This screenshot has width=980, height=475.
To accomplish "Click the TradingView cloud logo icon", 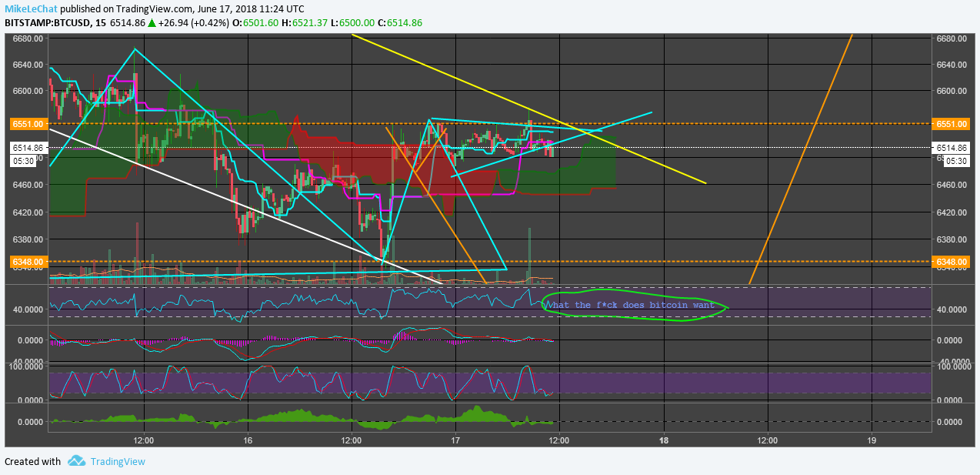I will (76, 461).
